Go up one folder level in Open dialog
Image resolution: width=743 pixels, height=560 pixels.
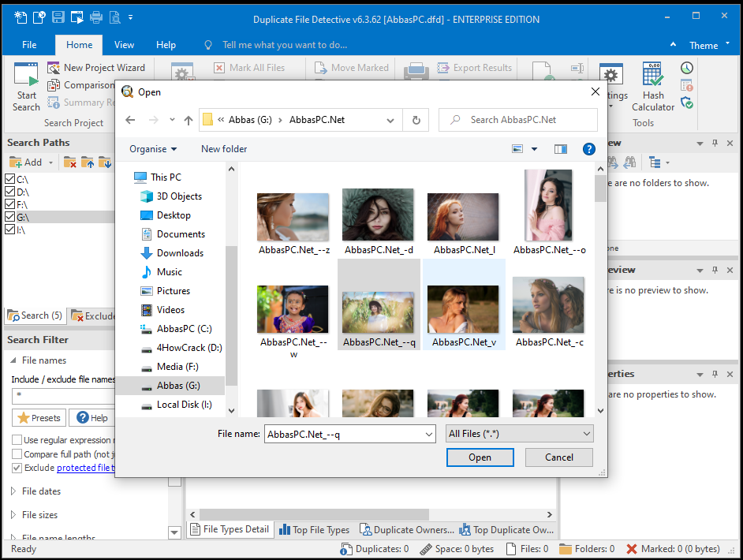click(x=189, y=120)
